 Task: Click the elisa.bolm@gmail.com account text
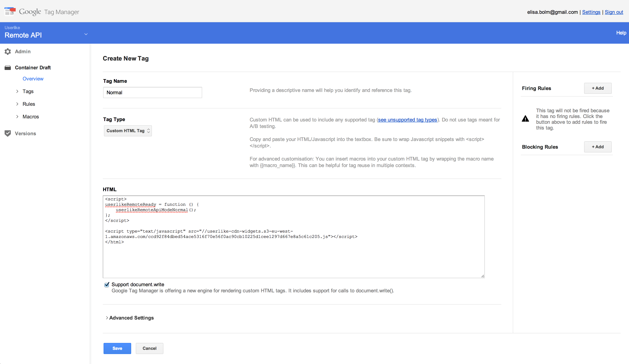[x=552, y=12]
